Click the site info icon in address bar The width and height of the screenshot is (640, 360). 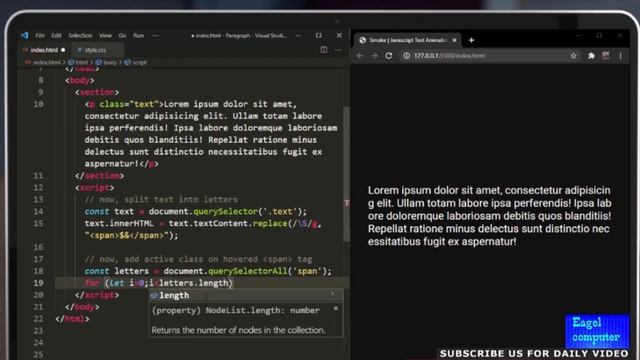pyautogui.click(x=407, y=56)
